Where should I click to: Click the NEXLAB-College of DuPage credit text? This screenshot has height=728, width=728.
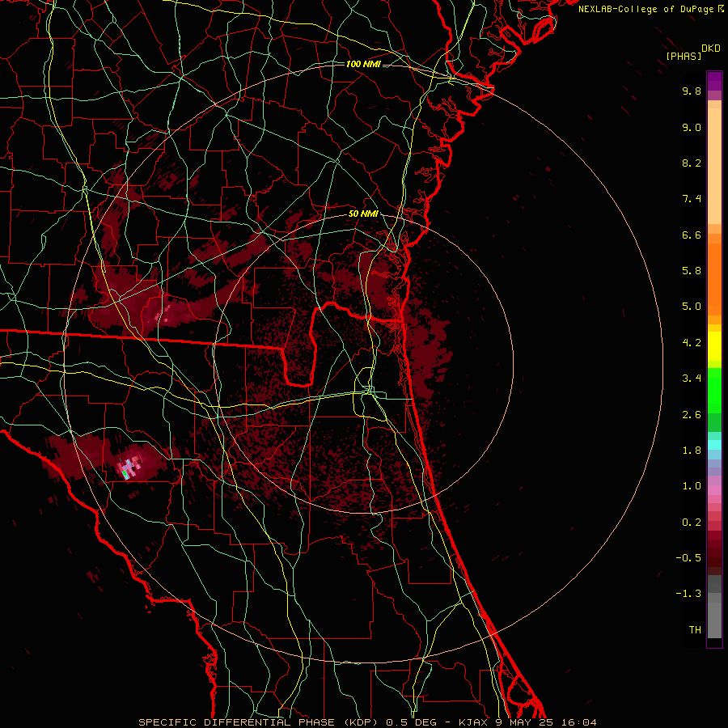click(646, 9)
